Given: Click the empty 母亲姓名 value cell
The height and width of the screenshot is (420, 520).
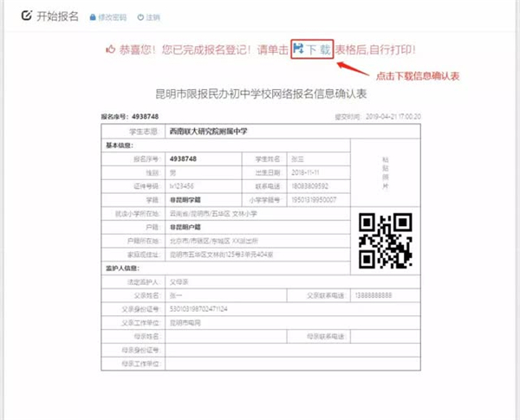Looking at the screenshot, I should click(226, 337).
